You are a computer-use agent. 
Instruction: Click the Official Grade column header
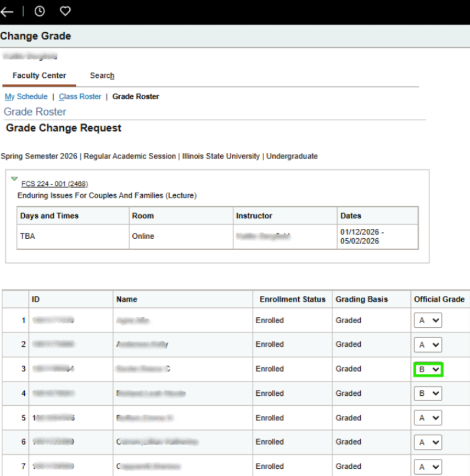point(439,299)
